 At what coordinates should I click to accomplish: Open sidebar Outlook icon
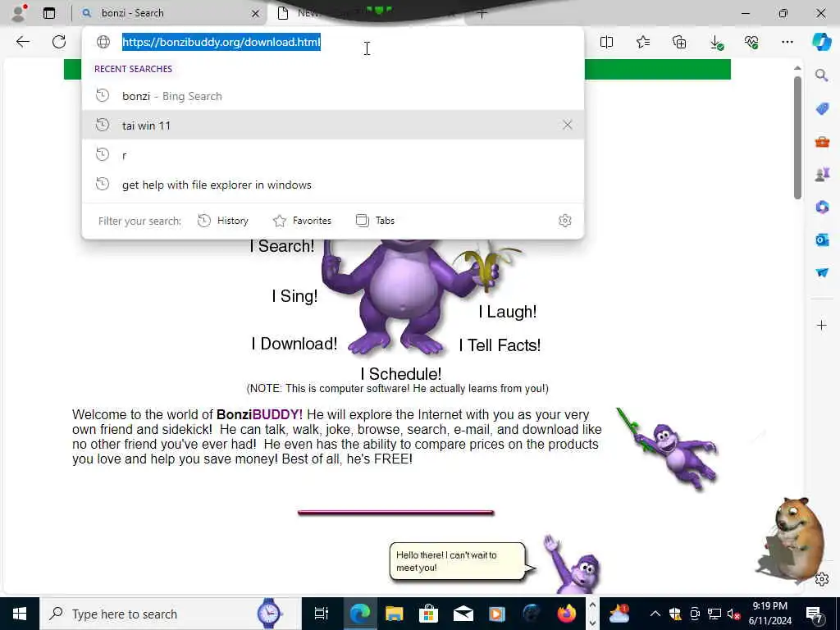point(822,240)
